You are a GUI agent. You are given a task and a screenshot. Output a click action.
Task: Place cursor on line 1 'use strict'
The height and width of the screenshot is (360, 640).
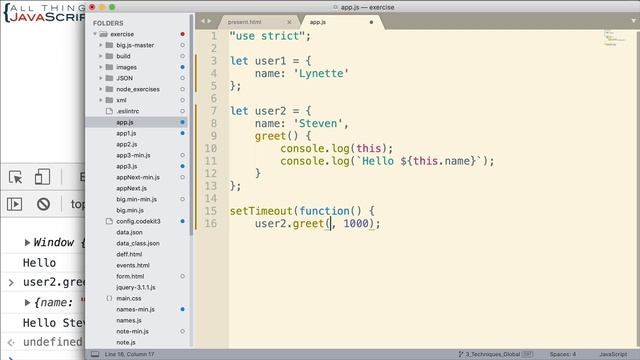coord(269,36)
